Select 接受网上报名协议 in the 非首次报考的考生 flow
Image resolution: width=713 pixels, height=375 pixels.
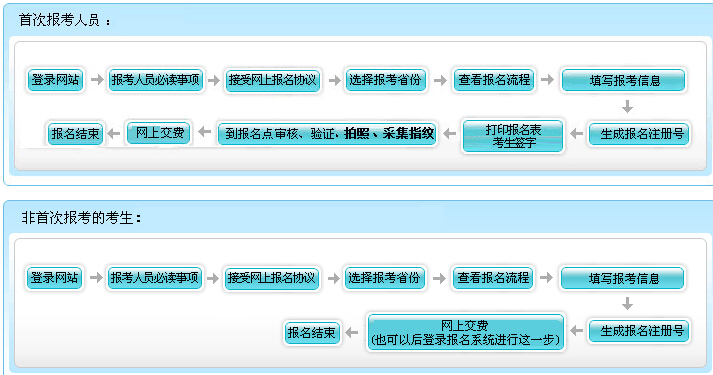click(271, 278)
